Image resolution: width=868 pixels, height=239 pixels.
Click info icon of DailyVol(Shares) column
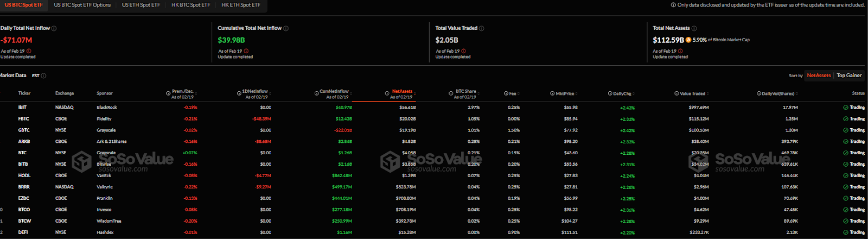(759, 93)
